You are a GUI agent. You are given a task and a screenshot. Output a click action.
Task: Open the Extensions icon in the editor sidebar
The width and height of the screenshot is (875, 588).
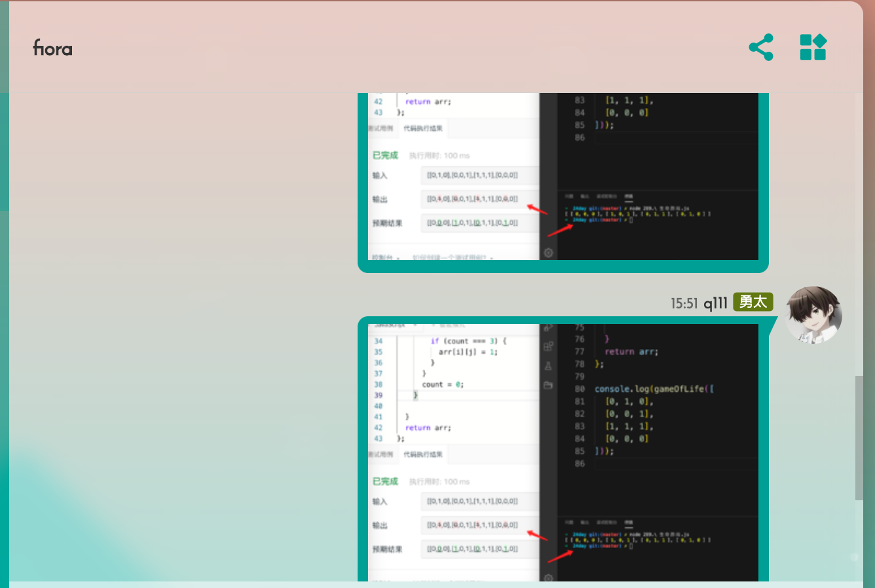(x=548, y=346)
